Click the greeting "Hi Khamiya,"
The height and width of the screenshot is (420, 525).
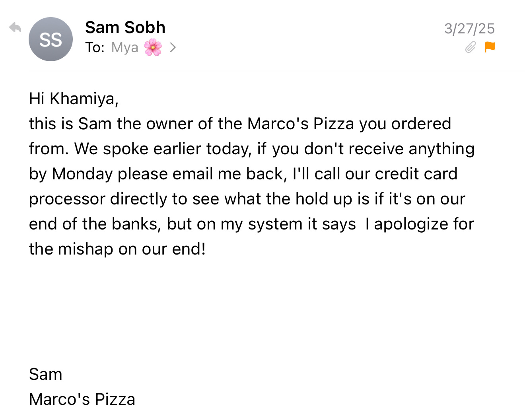[x=74, y=99]
